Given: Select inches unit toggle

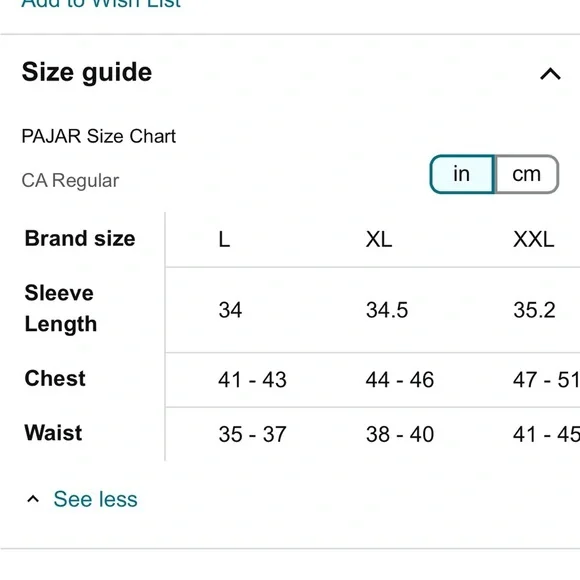Looking at the screenshot, I should click(462, 174).
